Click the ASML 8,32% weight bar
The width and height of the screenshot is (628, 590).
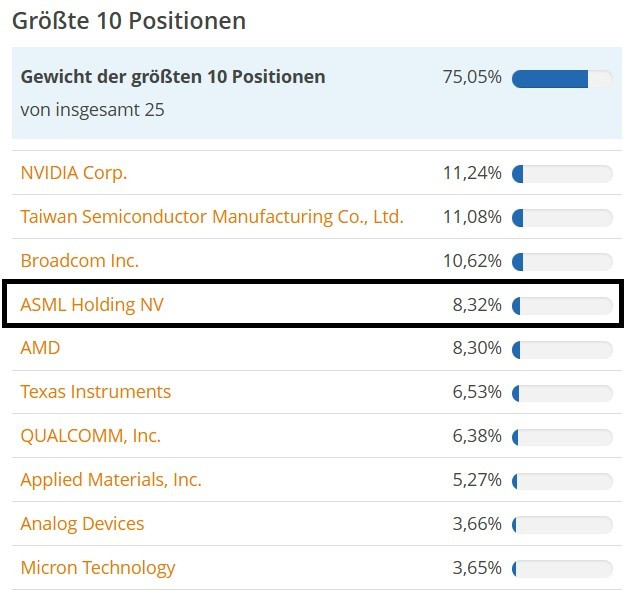click(562, 306)
